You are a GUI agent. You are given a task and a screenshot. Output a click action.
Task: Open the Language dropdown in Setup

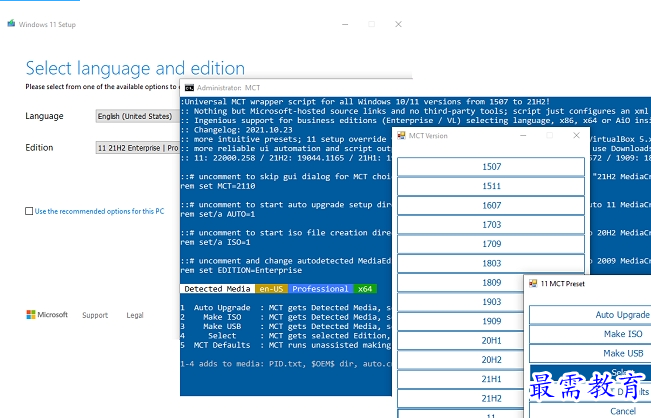click(137, 116)
